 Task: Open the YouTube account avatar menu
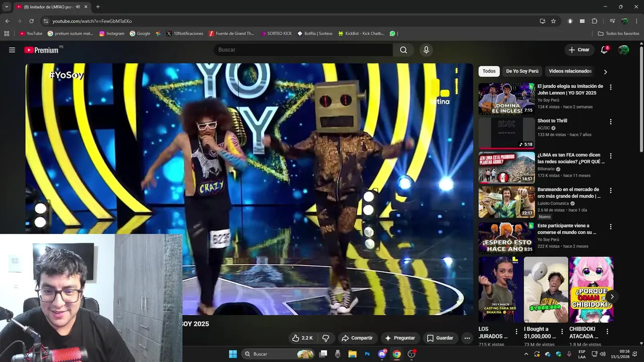coord(623,50)
